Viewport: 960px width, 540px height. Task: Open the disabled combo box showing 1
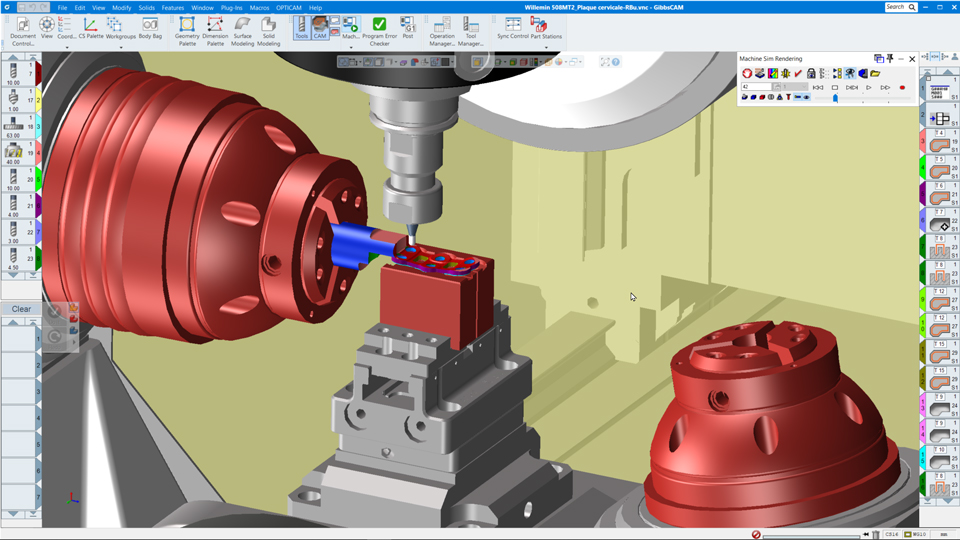pos(796,87)
